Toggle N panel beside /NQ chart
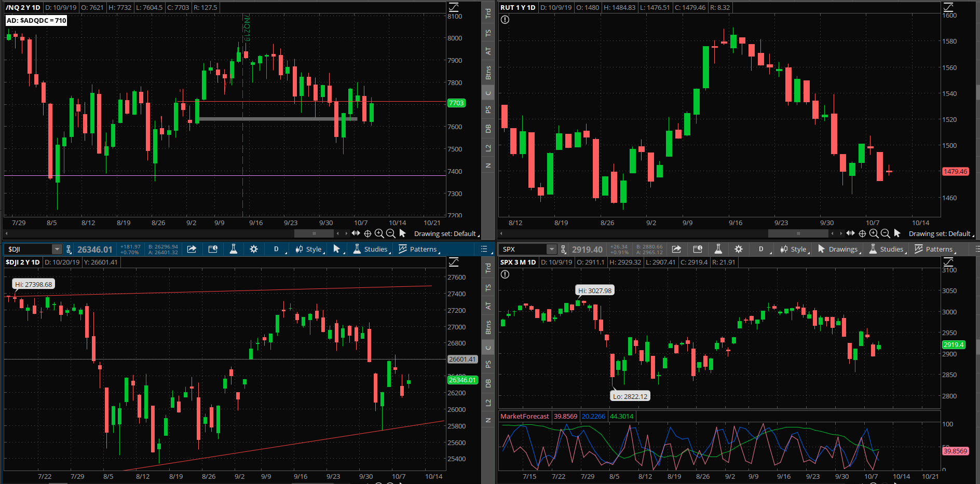Screen dimensions: 980x484 click(488, 165)
